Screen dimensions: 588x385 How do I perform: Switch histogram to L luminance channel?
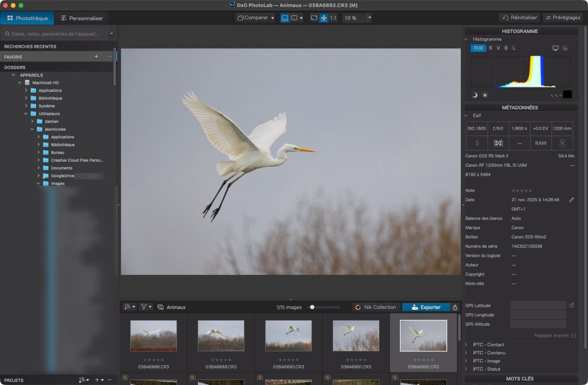click(x=514, y=48)
